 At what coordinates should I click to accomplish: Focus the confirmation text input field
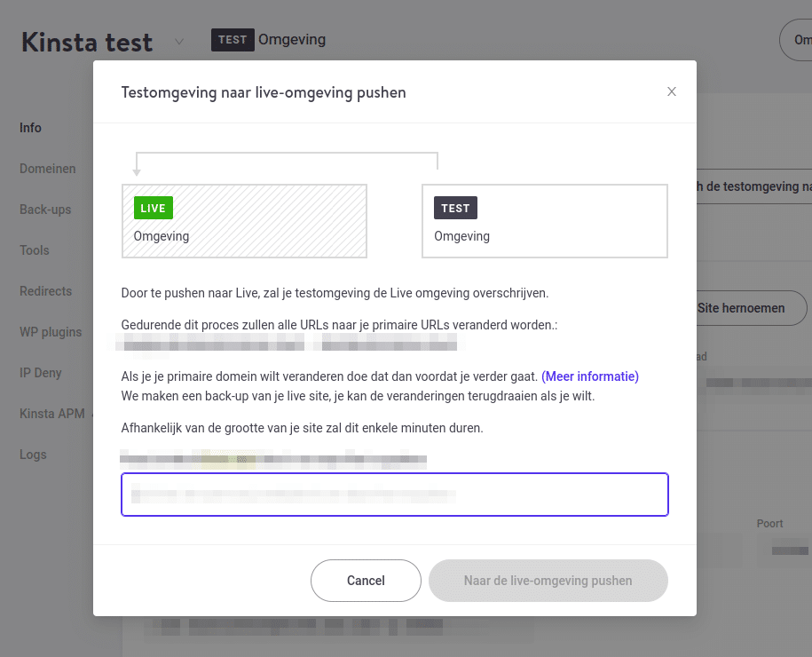click(394, 495)
